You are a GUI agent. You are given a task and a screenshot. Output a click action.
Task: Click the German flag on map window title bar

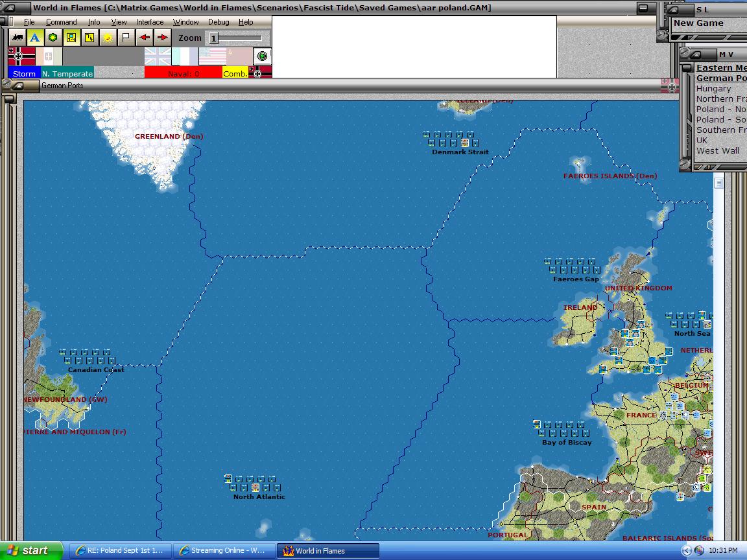[670, 86]
